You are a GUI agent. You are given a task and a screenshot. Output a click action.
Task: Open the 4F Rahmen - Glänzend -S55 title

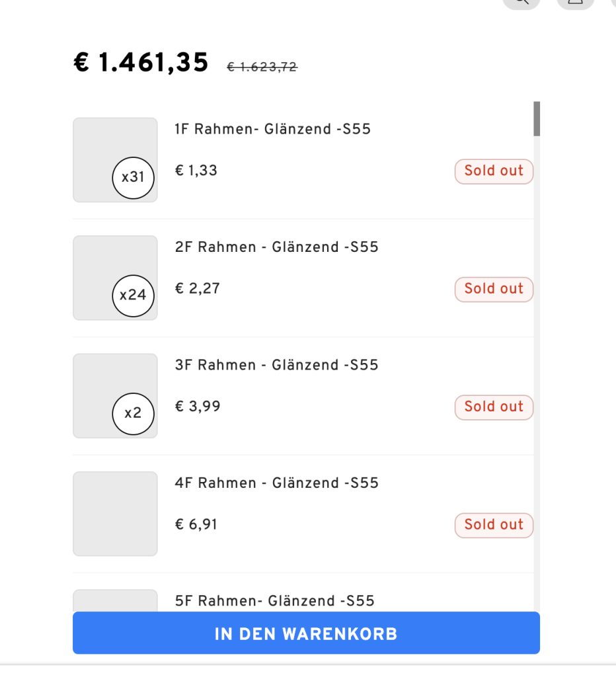pos(276,483)
